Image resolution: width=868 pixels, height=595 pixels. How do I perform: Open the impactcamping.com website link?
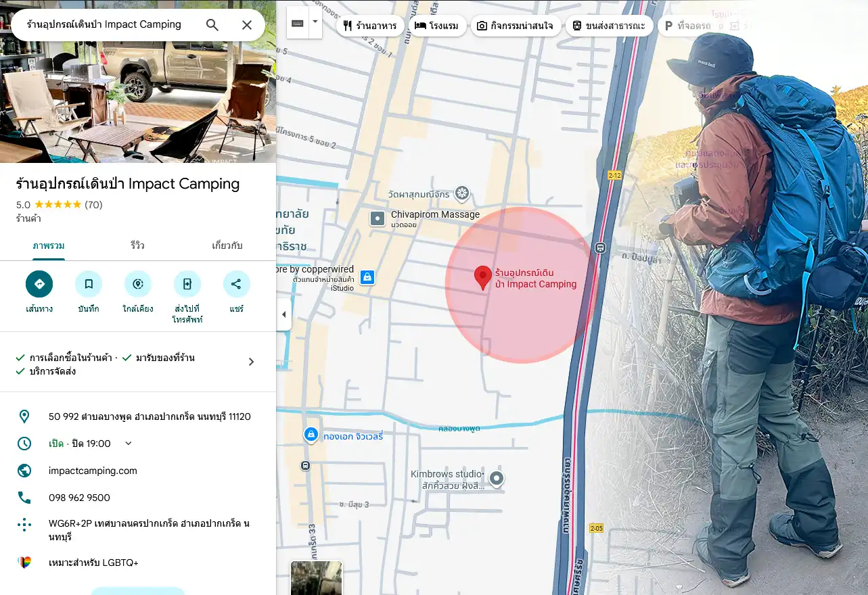click(x=93, y=471)
